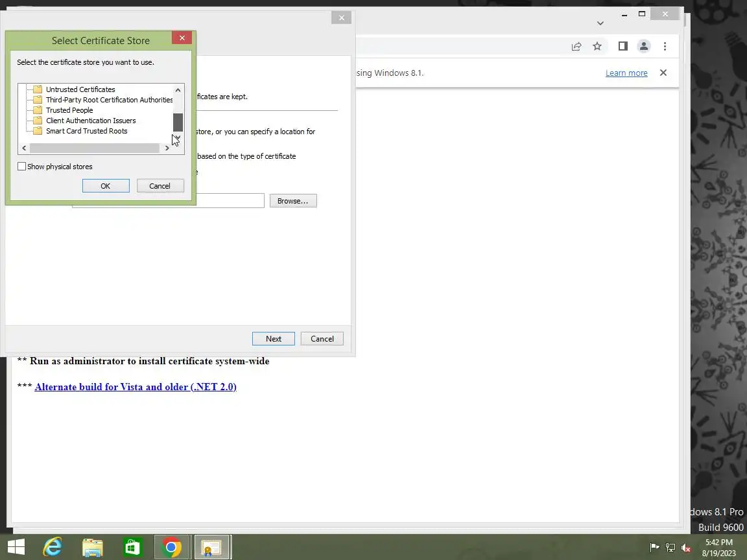The height and width of the screenshot is (560, 747).
Task: Close the certificate import wizard window
Action: point(342,18)
